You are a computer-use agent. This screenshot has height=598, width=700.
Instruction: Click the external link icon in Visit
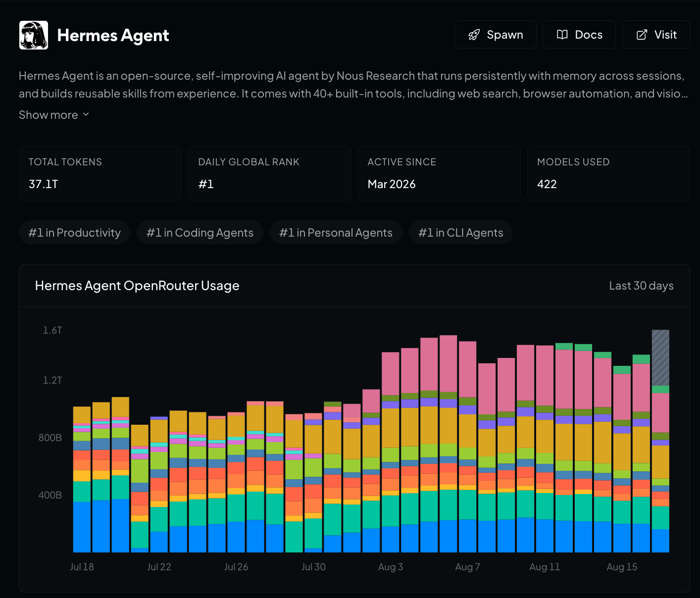pos(642,35)
